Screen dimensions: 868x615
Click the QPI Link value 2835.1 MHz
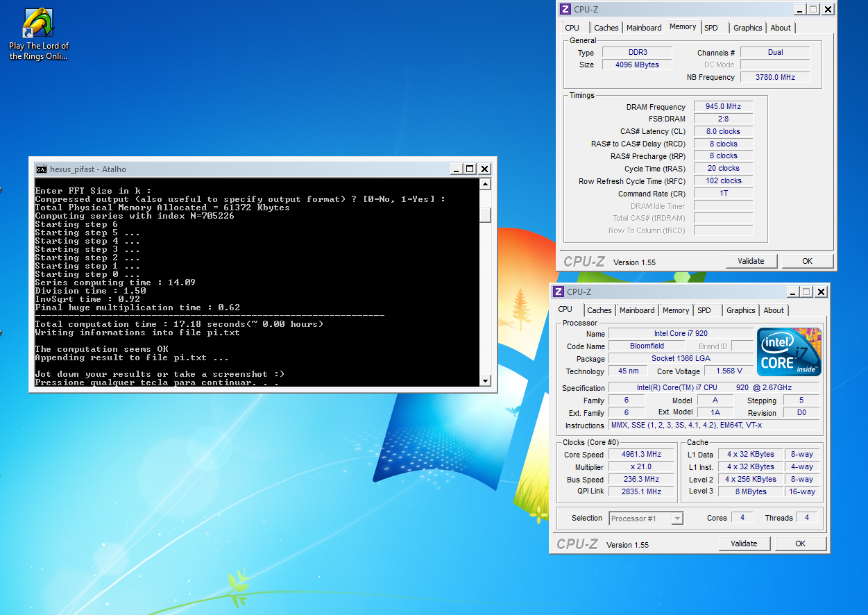pos(641,491)
